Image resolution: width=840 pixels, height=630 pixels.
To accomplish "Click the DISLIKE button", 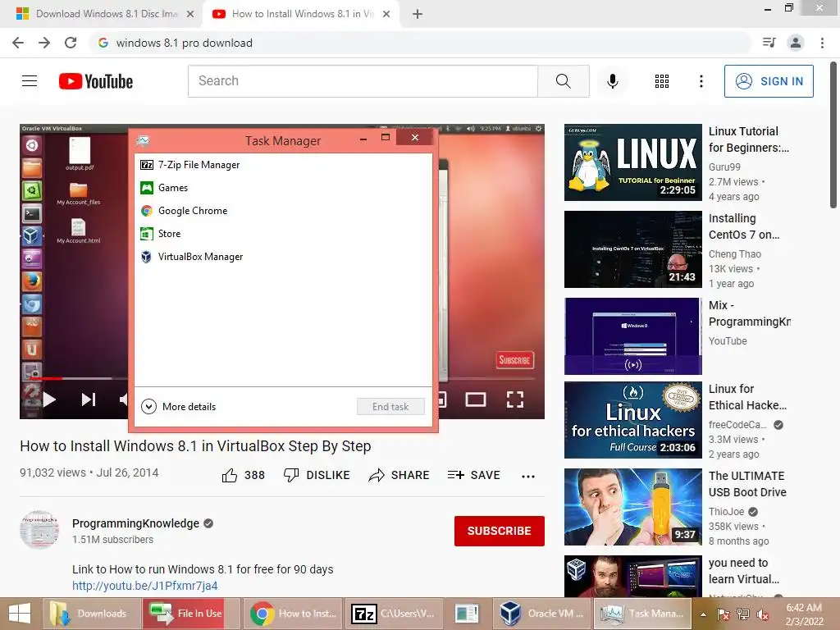I will [317, 475].
